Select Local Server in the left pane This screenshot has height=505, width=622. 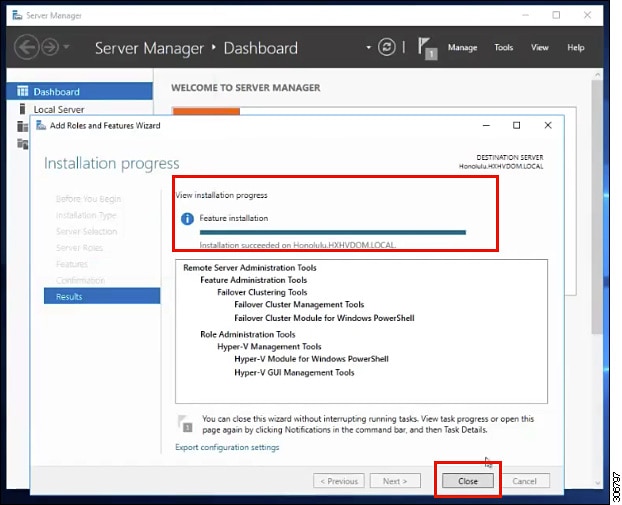59,110
